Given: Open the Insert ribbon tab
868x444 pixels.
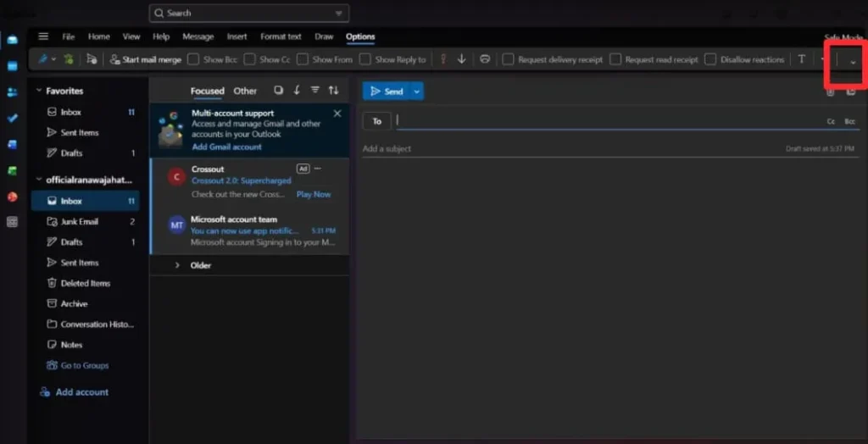Looking at the screenshot, I should coord(237,36).
